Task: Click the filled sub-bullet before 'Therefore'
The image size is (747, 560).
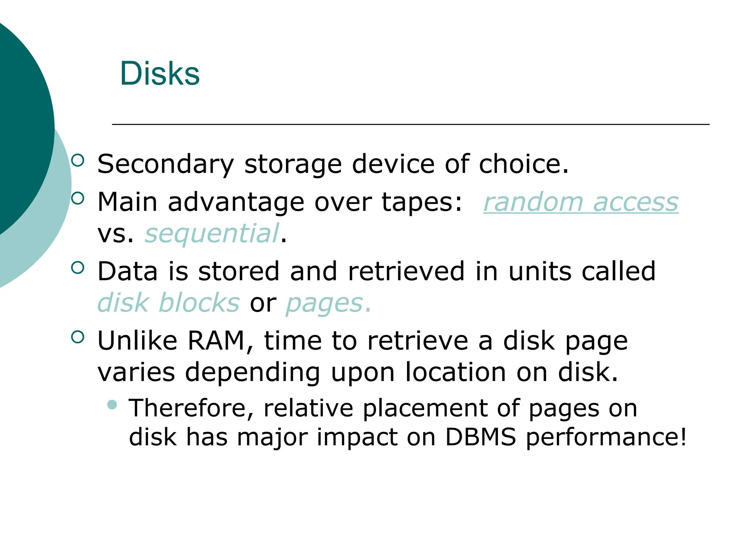Action: [x=112, y=405]
